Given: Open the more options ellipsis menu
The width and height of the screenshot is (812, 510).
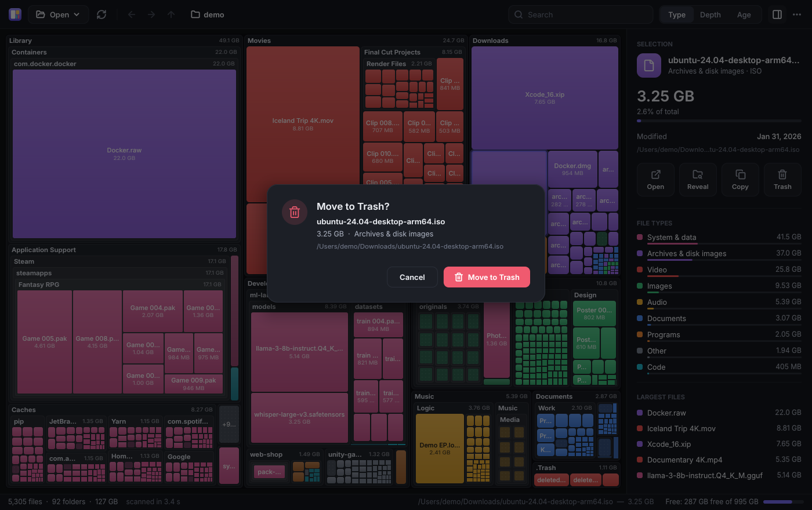Looking at the screenshot, I should tap(797, 14).
